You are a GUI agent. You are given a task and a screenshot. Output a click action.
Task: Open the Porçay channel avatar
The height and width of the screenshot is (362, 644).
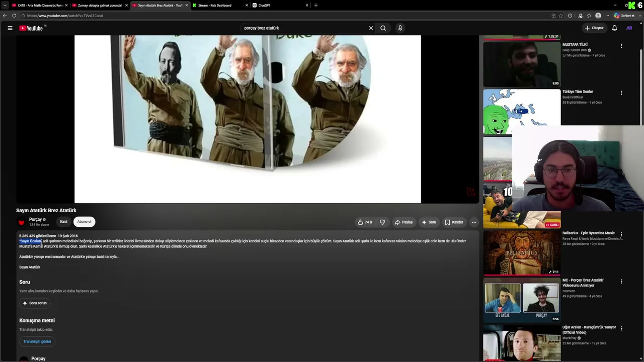coord(22,222)
